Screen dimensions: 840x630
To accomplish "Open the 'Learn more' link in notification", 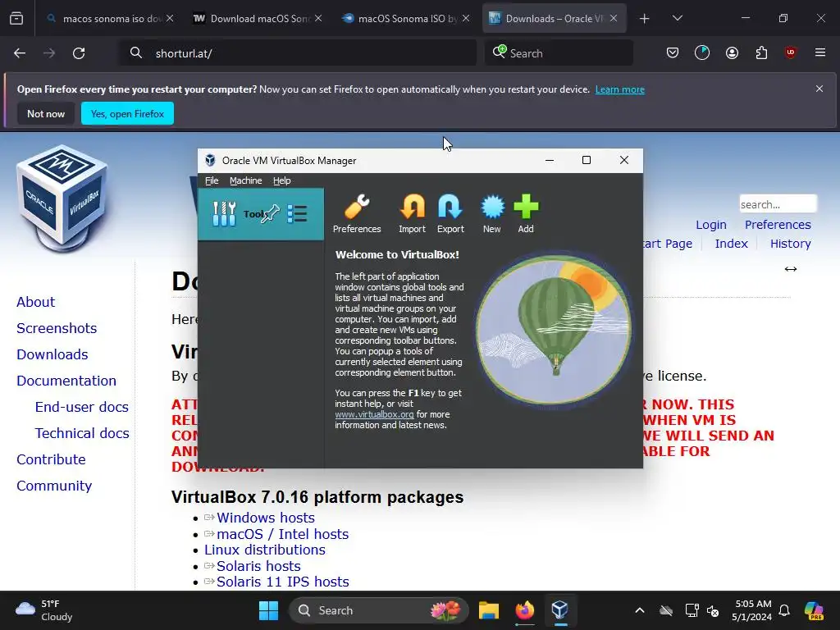I will 620,89.
